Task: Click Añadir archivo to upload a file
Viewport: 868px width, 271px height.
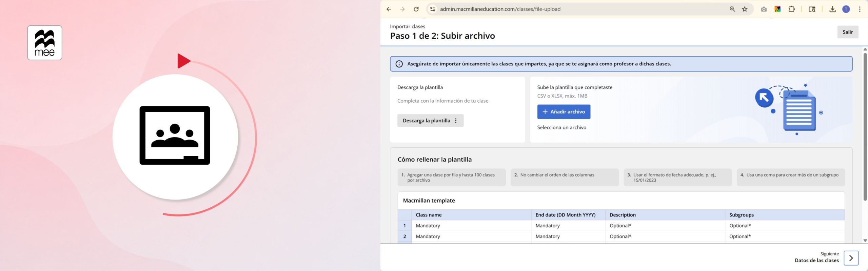Action: click(564, 112)
